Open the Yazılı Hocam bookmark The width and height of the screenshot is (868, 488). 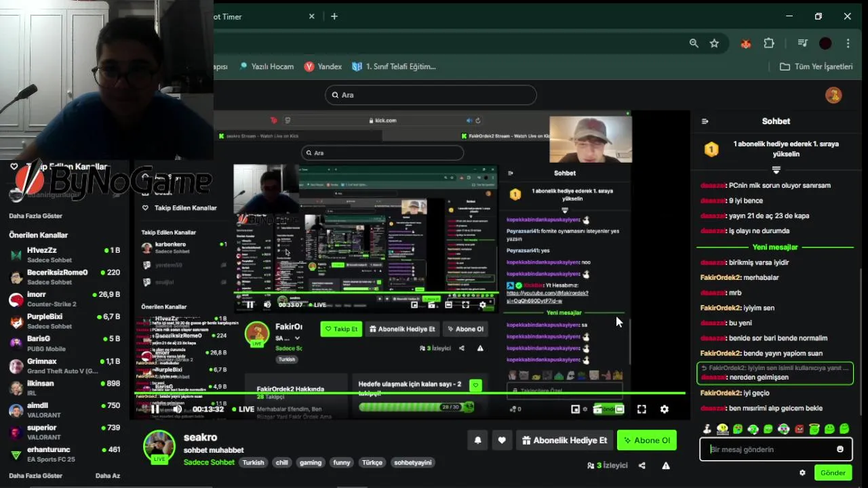point(266,66)
